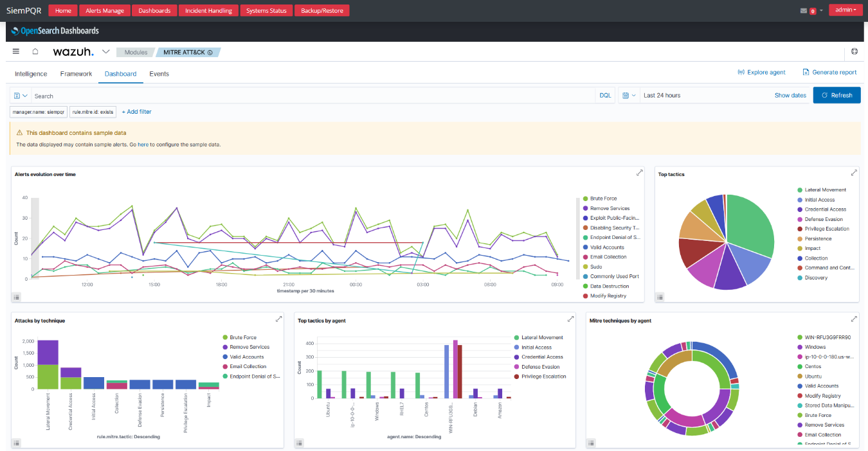Expand the admin user dropdown
This screenshot has height=451, width=868.
(x=845, y=10)
